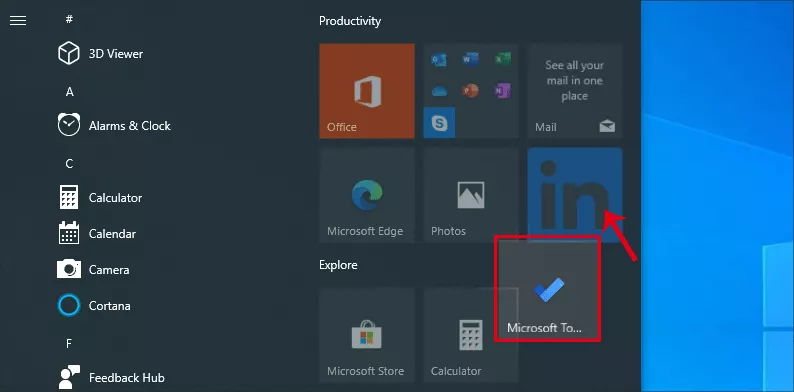The image size is (794, 392).
Task: Click the '#' letter header
Action: tap(69, 19)
